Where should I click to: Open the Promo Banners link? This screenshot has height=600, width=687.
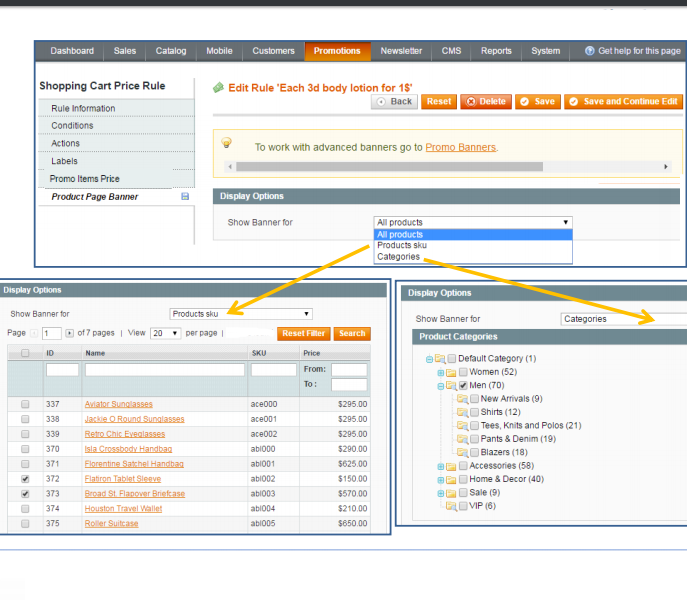(x=460, y=147)
